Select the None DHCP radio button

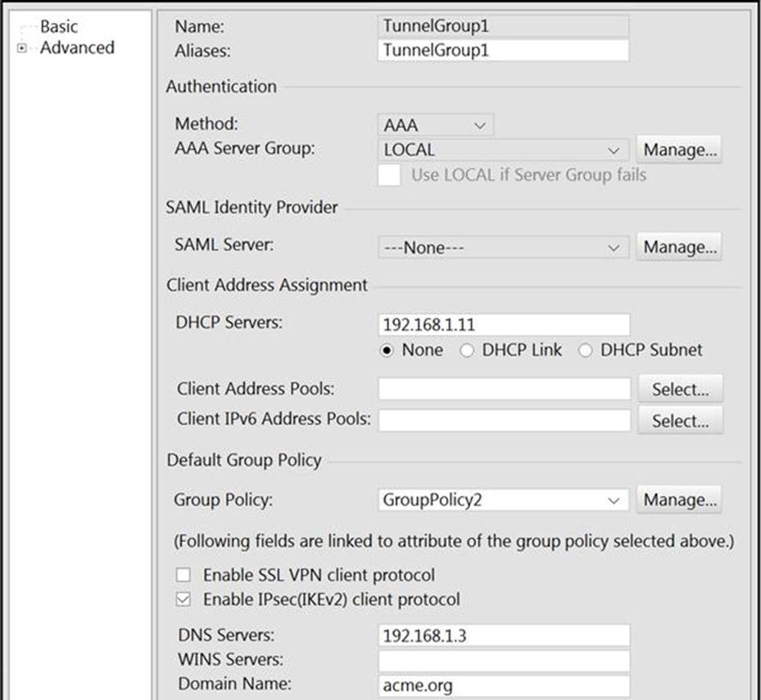[x=387, y=350]
